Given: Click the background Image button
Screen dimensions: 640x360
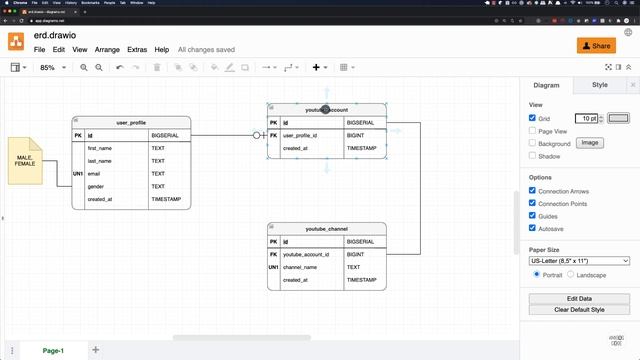Looking at the screenshot, I should pos(590,143).
